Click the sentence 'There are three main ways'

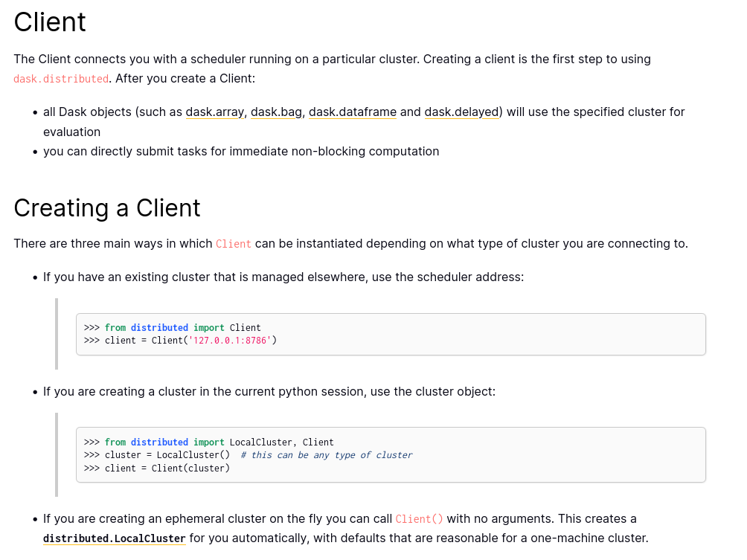(x=350, y=244)
